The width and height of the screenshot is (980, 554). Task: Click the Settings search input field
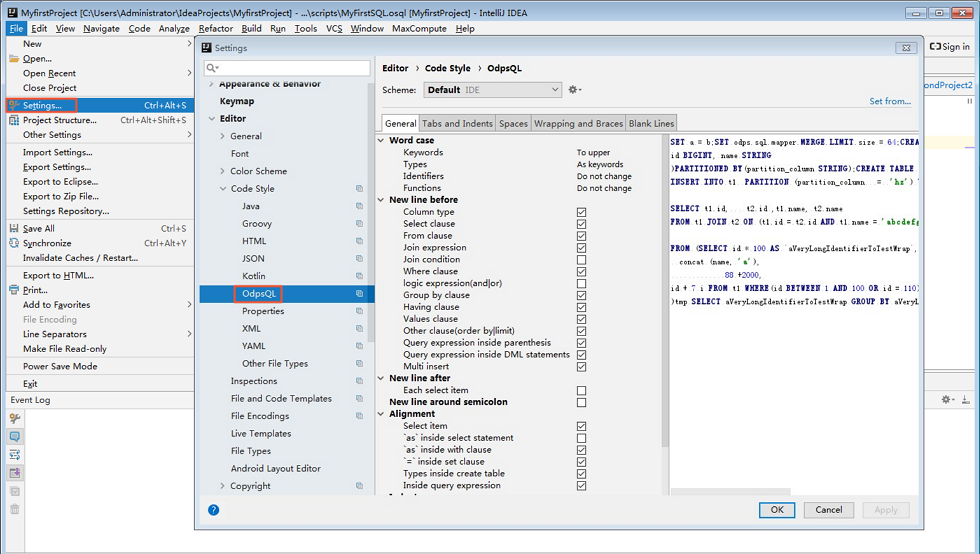coord(287,68)
